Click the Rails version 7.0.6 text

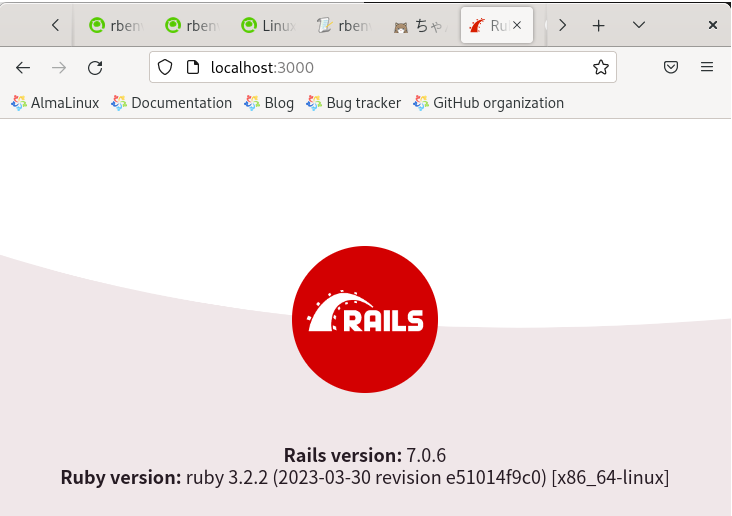365,455
